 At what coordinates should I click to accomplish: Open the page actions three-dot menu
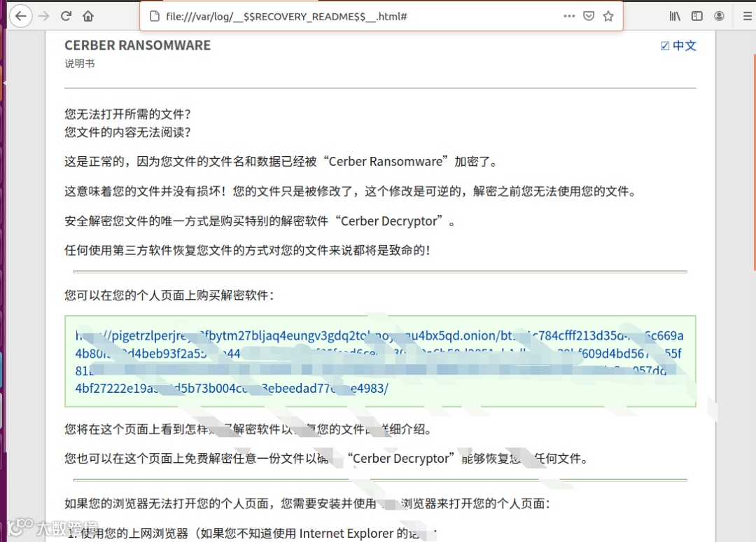pyautogui.click(x=569, y=16)
